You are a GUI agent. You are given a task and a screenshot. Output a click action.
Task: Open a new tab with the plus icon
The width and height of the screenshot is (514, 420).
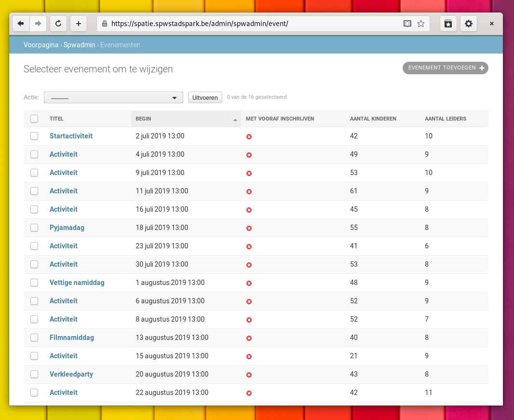point(79,23)
